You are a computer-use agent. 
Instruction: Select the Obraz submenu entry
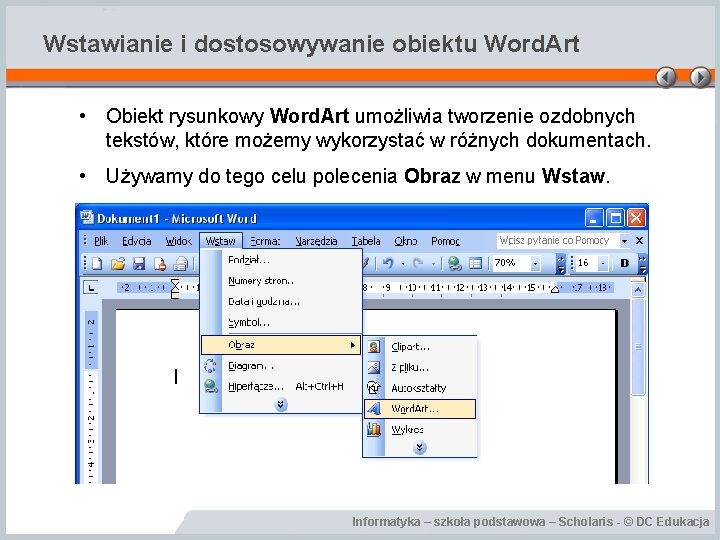point(281,345)
